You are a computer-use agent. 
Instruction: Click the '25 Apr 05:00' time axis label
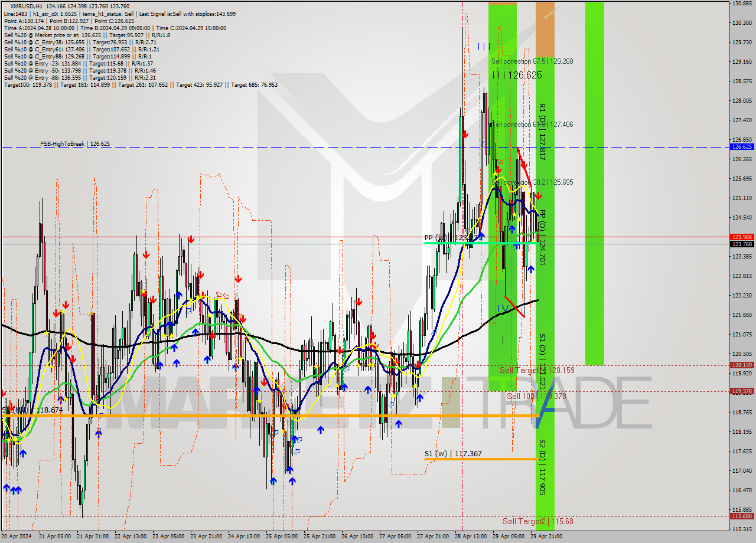click(x=281, y=537)
